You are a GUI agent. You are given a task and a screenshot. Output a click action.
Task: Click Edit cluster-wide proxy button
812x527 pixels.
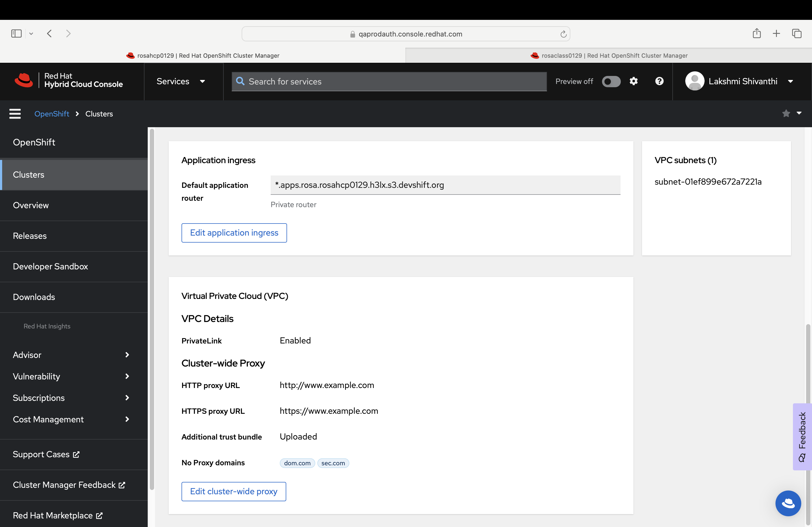tap(234, 492)
